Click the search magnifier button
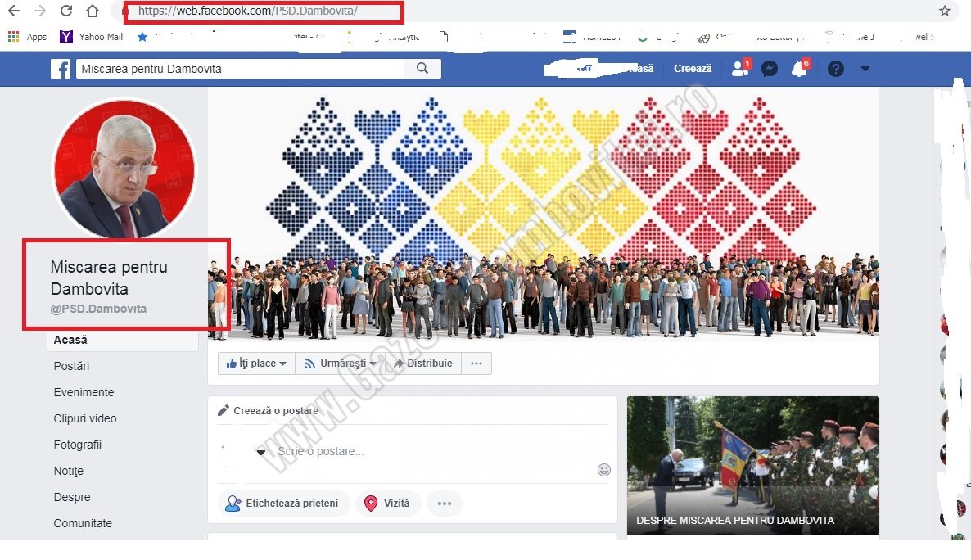The image size is (971, 560). tap(422, 68)
